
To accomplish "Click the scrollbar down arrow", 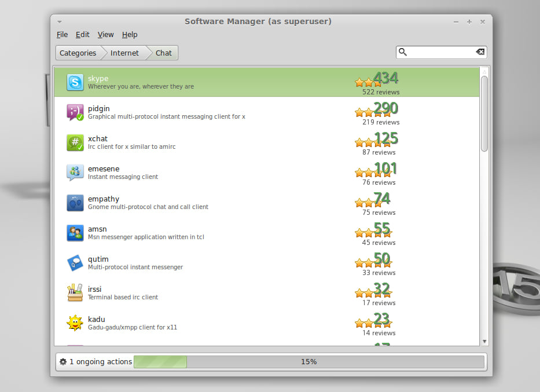I will 484,342.
